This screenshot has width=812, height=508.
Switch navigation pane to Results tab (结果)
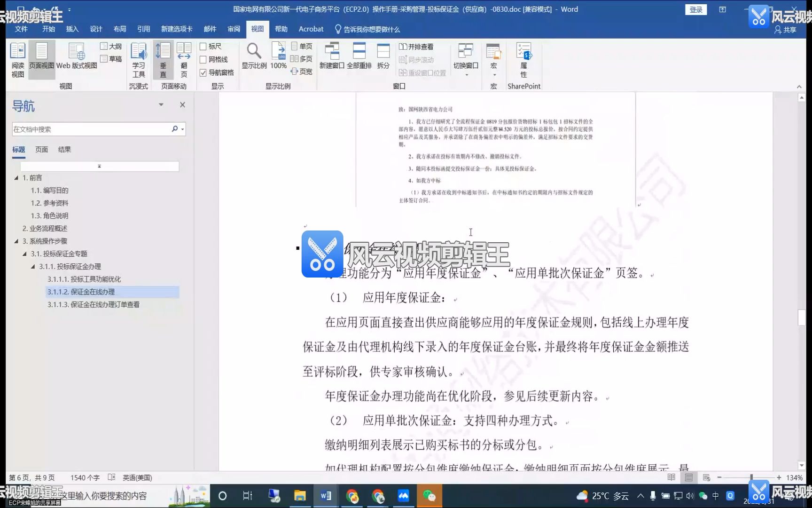click(x=64, y=150)
